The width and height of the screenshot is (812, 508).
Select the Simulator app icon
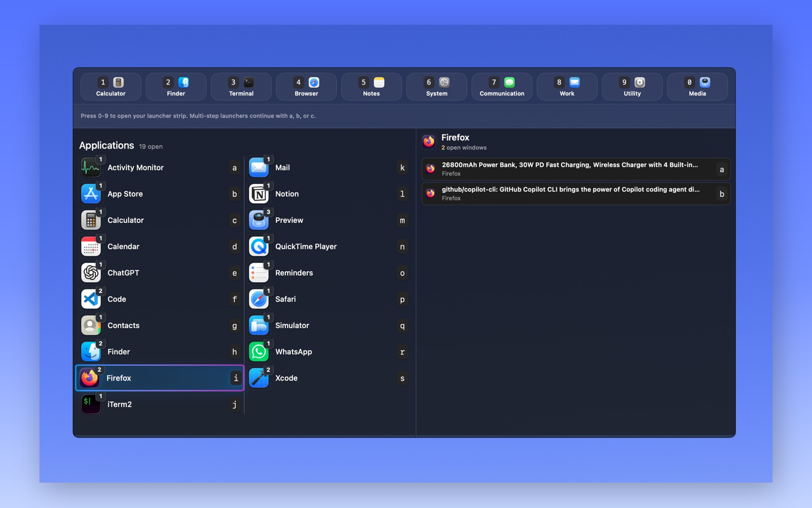[x=259, y=326]
